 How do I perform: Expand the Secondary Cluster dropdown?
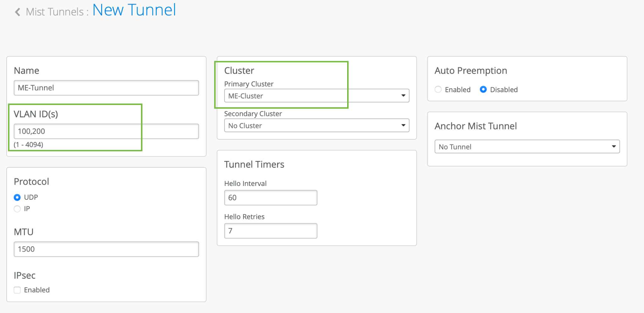tap(316, 126)
